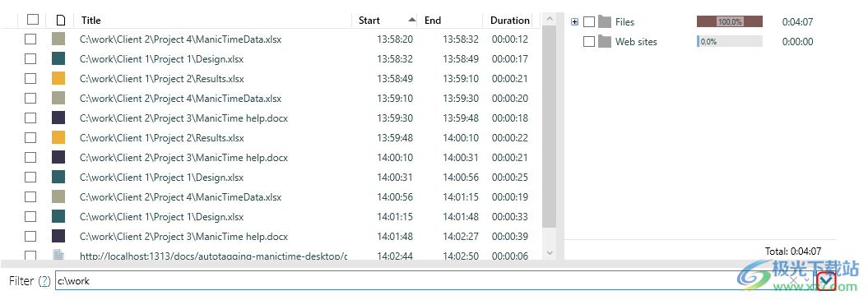Select the http://localhost:1313 row title
The height and width of the screenshot is (300, 868).
click(214, 256)
